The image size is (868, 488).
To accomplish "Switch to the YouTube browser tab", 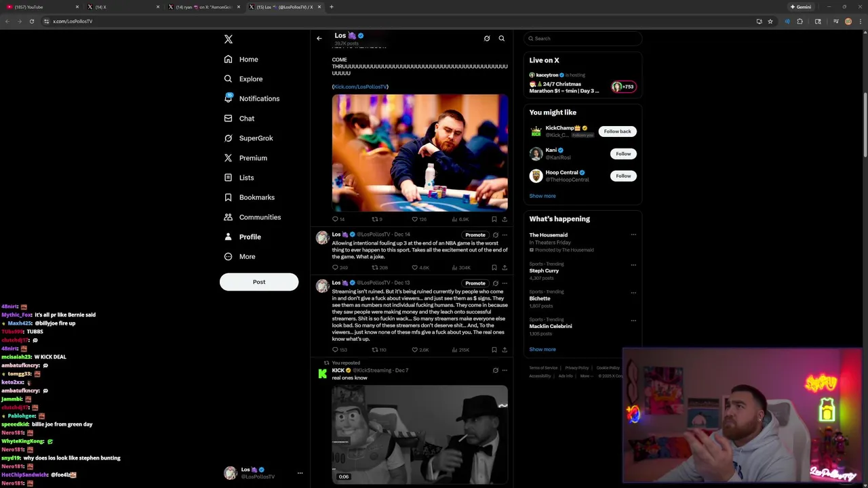I will tap(43, 7).
